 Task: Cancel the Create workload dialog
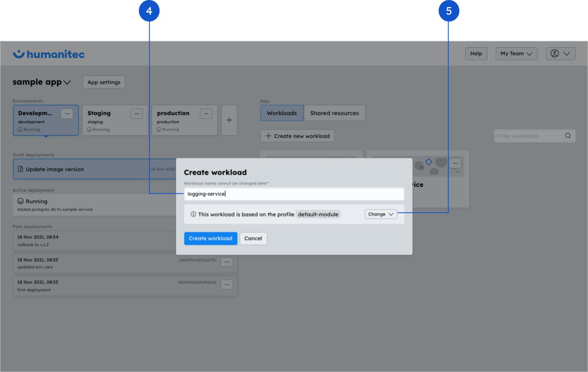(253, 238)
